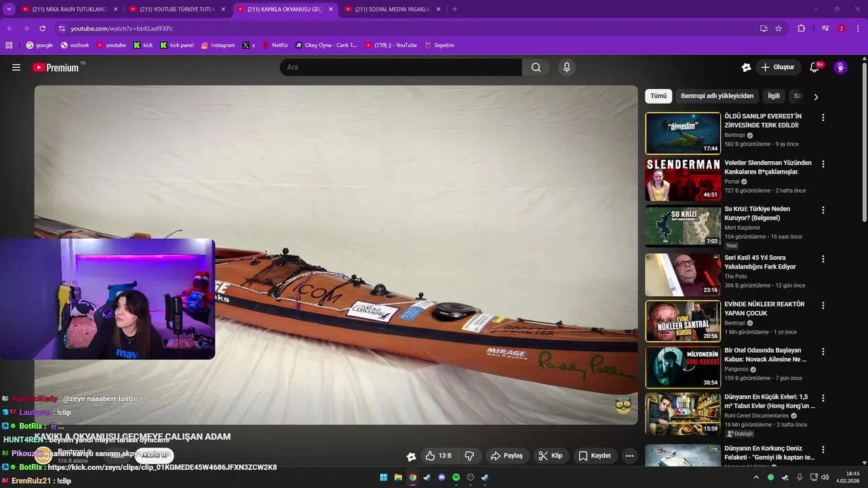Screen dimensions: 868x488
Task: Select the İlgili filter chip
Action: (774, 96)
